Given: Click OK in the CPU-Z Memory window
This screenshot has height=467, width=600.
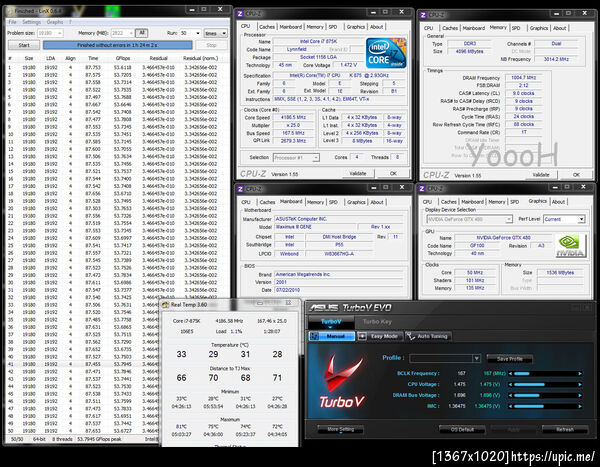Looking at the screenshot, I should [x=576, y=175].
